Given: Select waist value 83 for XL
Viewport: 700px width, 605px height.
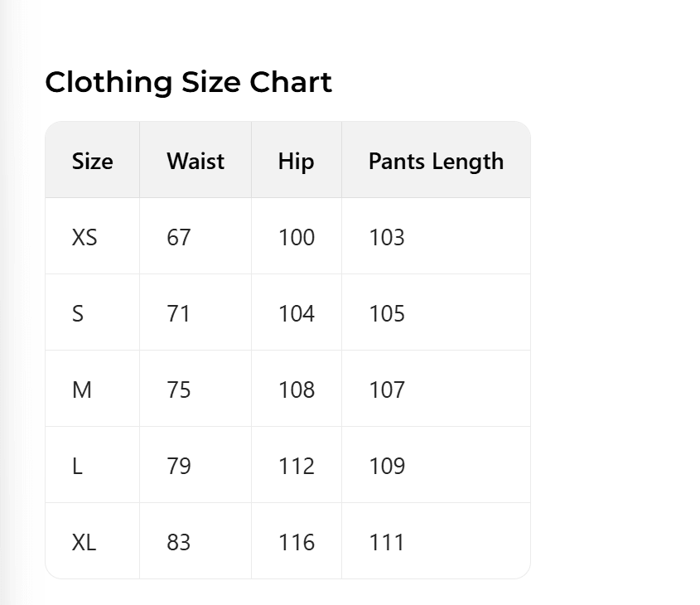Looking at the screenshot, I should click(x=179, y=543).
